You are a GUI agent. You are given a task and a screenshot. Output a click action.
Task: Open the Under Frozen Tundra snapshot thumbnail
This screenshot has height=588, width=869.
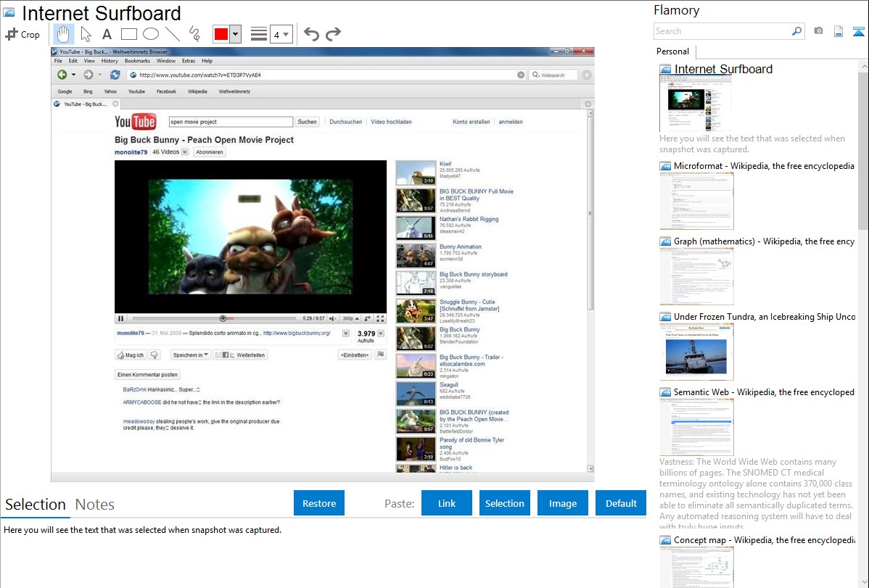click(696, 352)
